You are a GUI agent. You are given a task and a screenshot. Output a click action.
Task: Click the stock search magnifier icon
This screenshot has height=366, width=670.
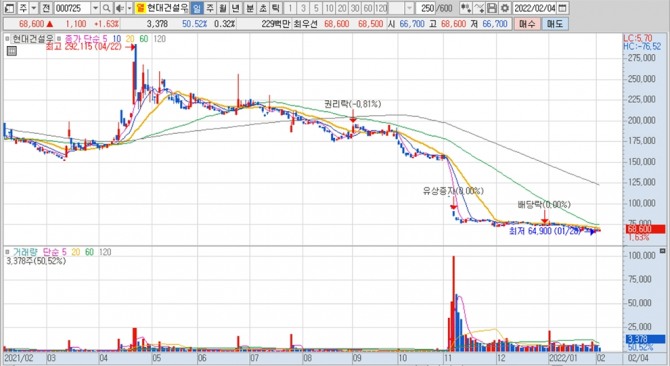click(x=107, y=8)
